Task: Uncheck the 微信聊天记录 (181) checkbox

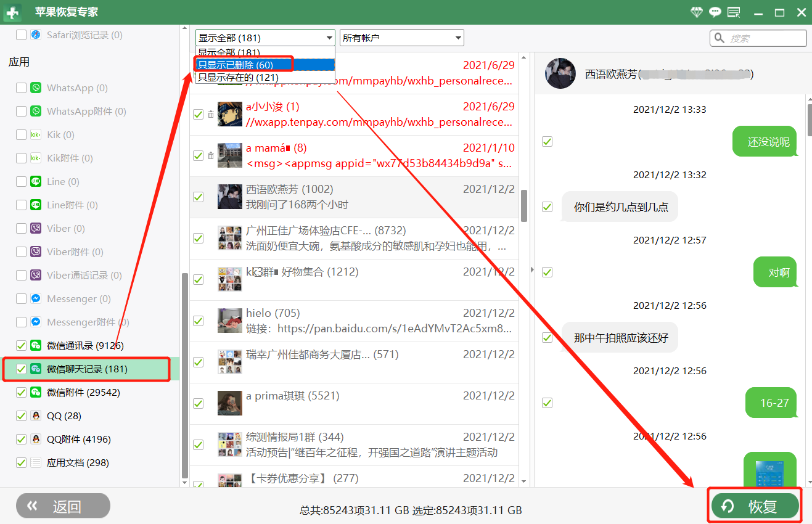Action: pyautogui.click(x=21, y=369)
